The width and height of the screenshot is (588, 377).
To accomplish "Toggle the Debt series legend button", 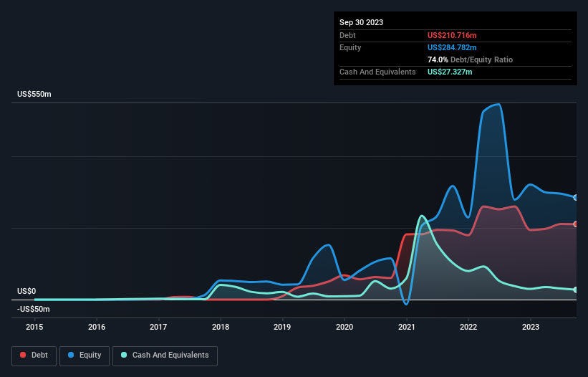I will tap(34, 355).
